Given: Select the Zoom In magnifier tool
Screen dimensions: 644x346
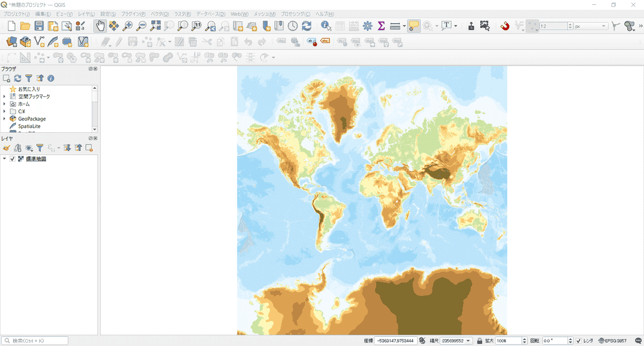Looking at the screenshot, I should click(128, 26).
